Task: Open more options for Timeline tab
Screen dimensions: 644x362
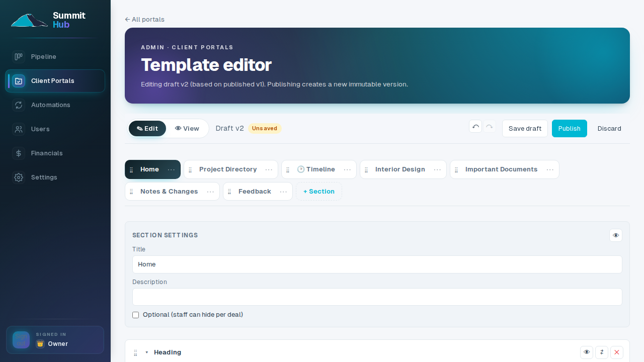Action: (x=348, y=170)
